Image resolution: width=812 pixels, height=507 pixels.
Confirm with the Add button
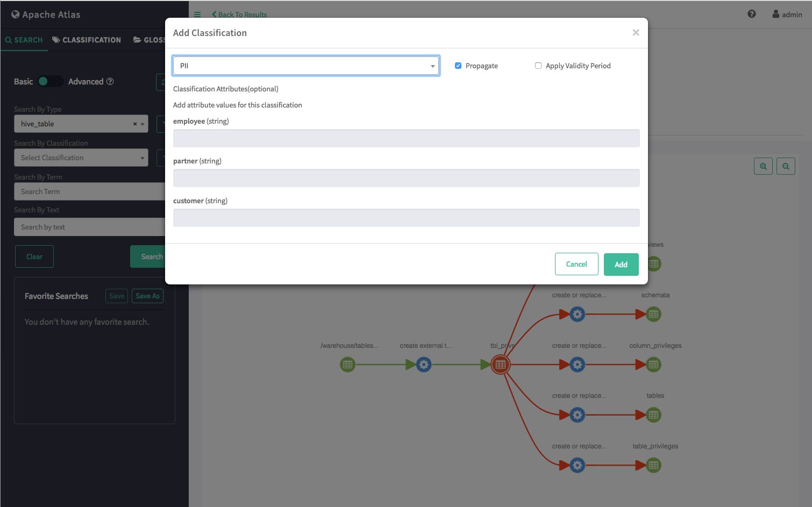[x=621, y=265]
